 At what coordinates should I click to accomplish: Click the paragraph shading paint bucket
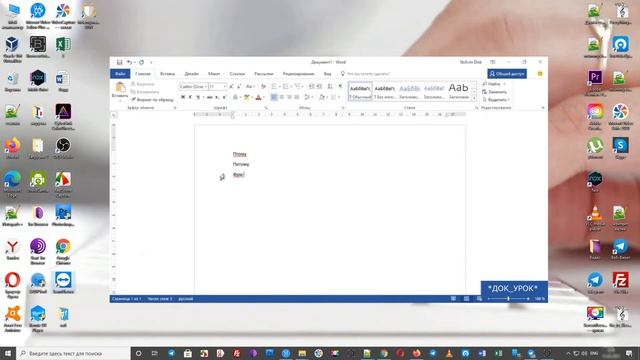[x=322, y=97]
